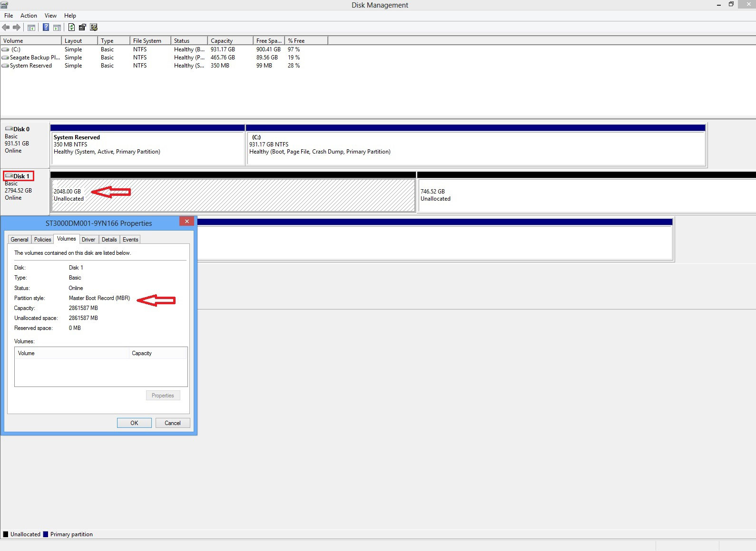Click the 99 MB free space cell
The width and height of the screenshot is (756, 551).
point(264,66)
